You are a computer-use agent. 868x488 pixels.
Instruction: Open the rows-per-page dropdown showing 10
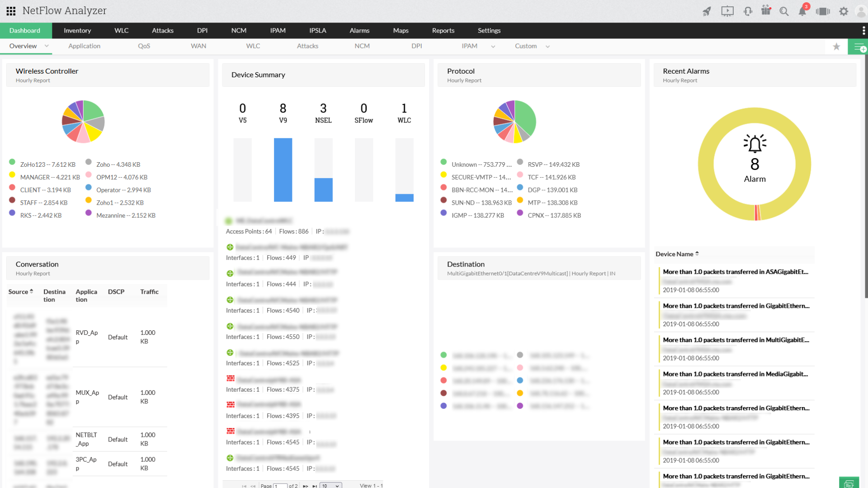click(330, 486)
